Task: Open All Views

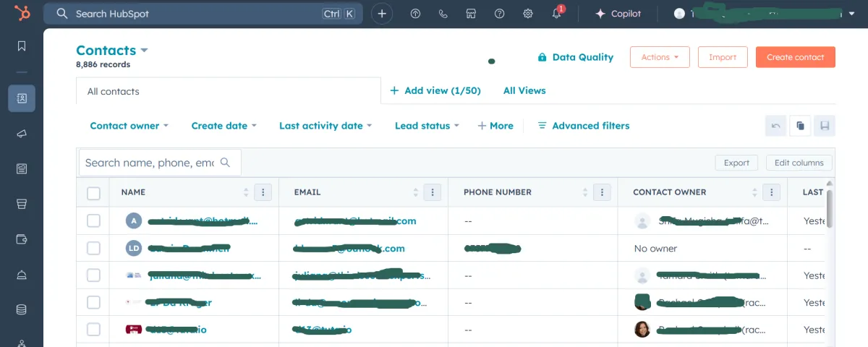Action: [524, 90]
